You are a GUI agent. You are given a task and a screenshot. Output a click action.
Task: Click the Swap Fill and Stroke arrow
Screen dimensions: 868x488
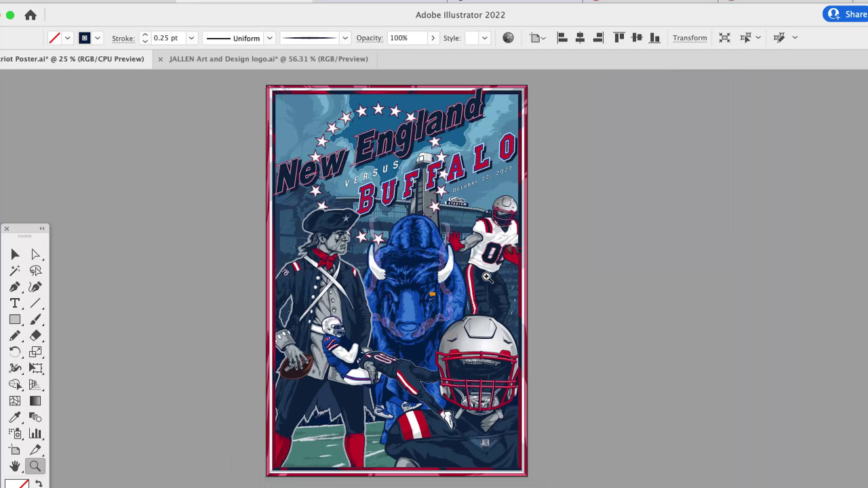39,483
